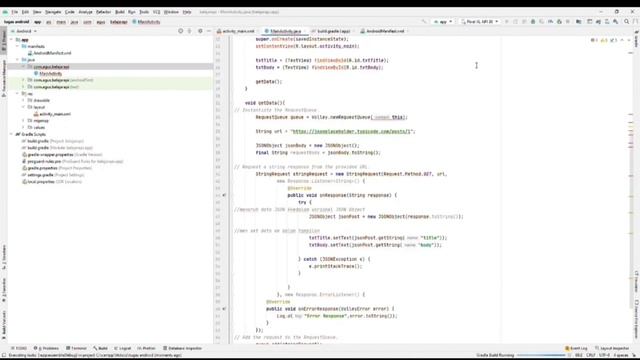Open Project panel settings gear
The image size is (640, 360).
[200, 31]
